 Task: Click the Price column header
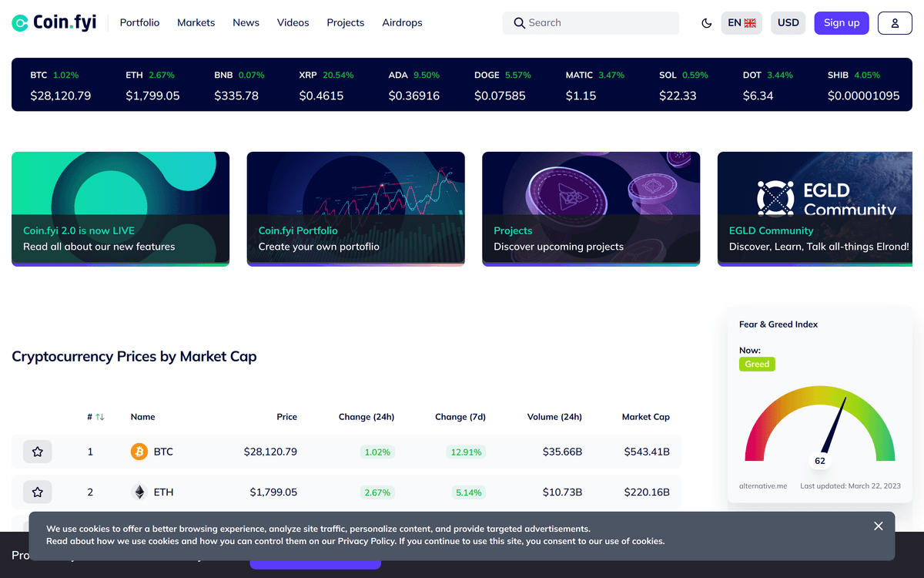286,417
